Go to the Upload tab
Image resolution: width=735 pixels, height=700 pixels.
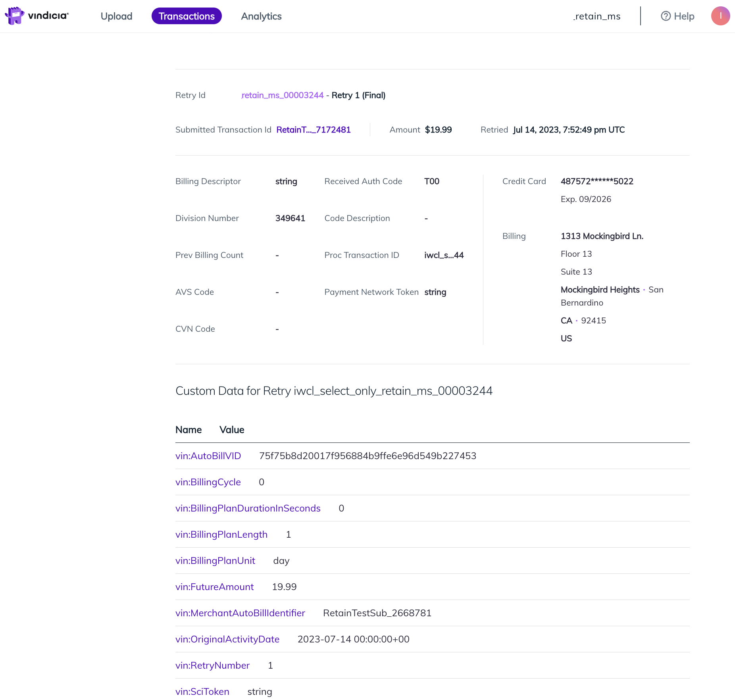pos(116,16)
